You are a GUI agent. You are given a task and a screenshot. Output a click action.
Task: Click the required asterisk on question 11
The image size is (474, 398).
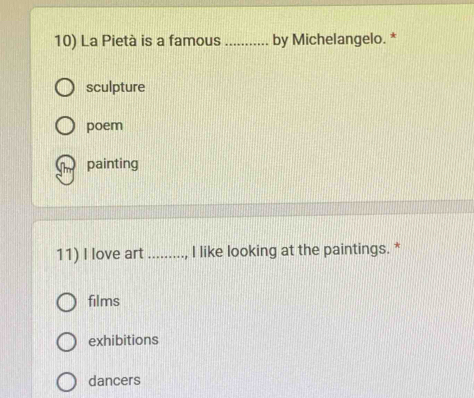397,247
